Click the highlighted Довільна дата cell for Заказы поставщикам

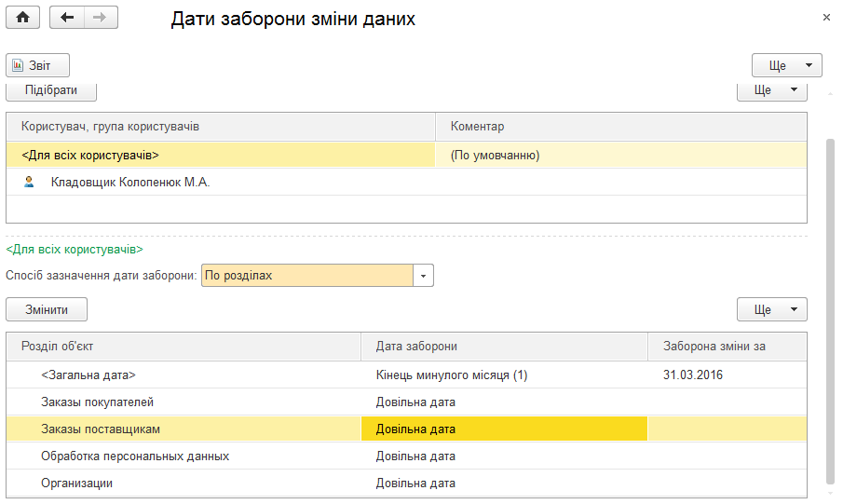pyautogui.click(x=504, y=429)
